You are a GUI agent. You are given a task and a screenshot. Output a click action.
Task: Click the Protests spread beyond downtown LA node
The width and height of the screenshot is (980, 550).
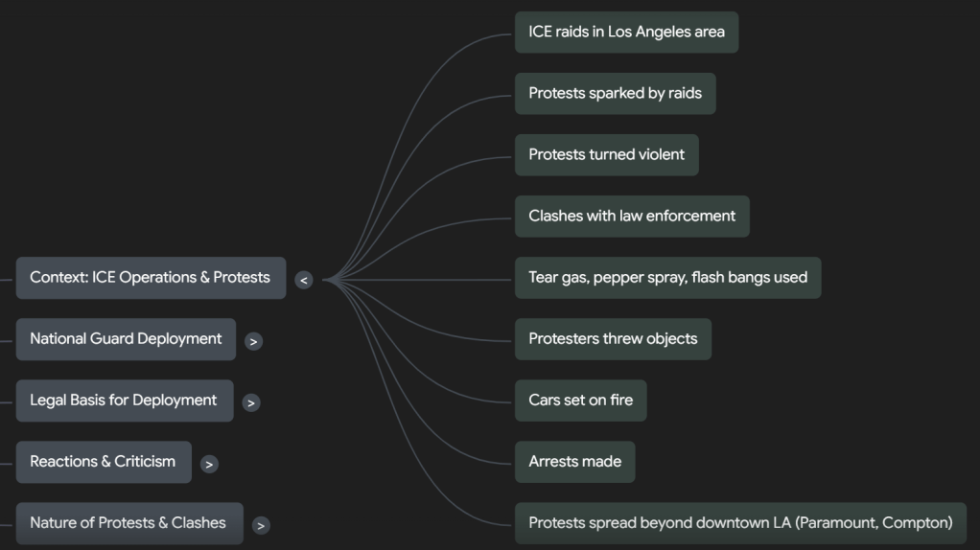[x=740, y=522]
